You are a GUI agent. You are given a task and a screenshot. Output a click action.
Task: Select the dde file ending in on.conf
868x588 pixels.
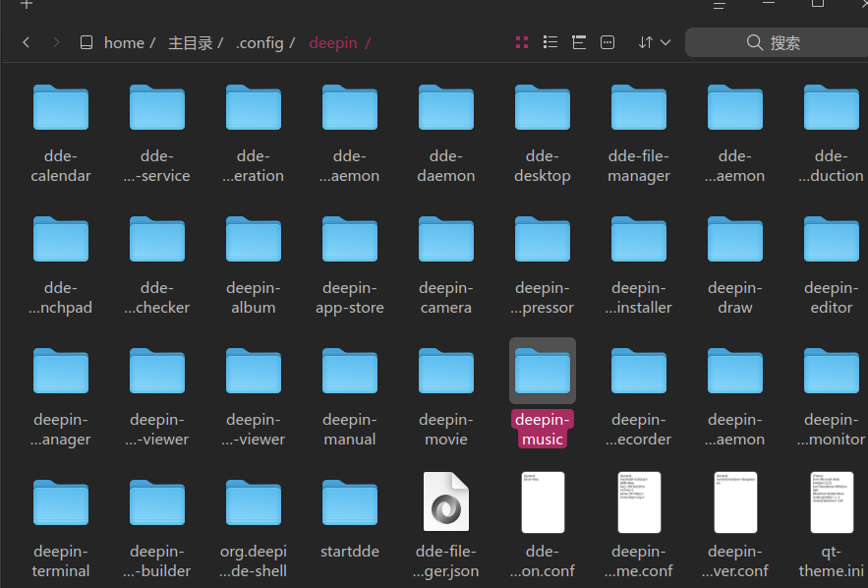[543, 525]
